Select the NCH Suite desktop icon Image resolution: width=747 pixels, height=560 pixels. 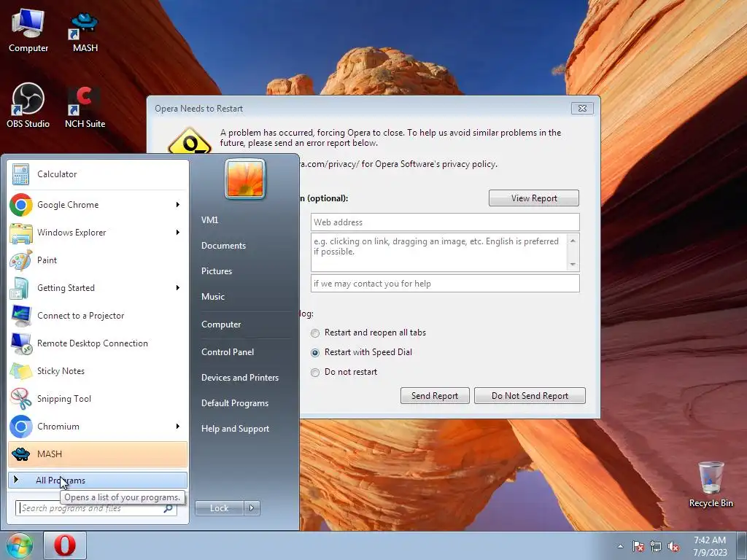[x=85, y=106]
